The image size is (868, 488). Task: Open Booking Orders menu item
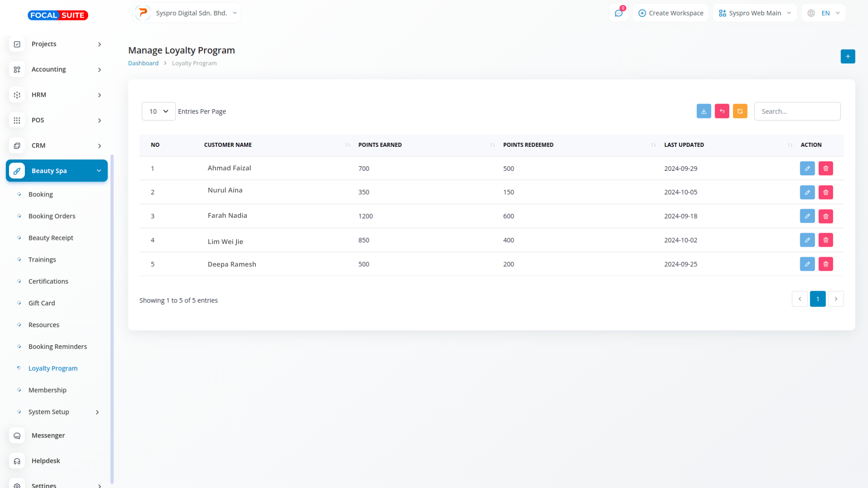(52, 216)
